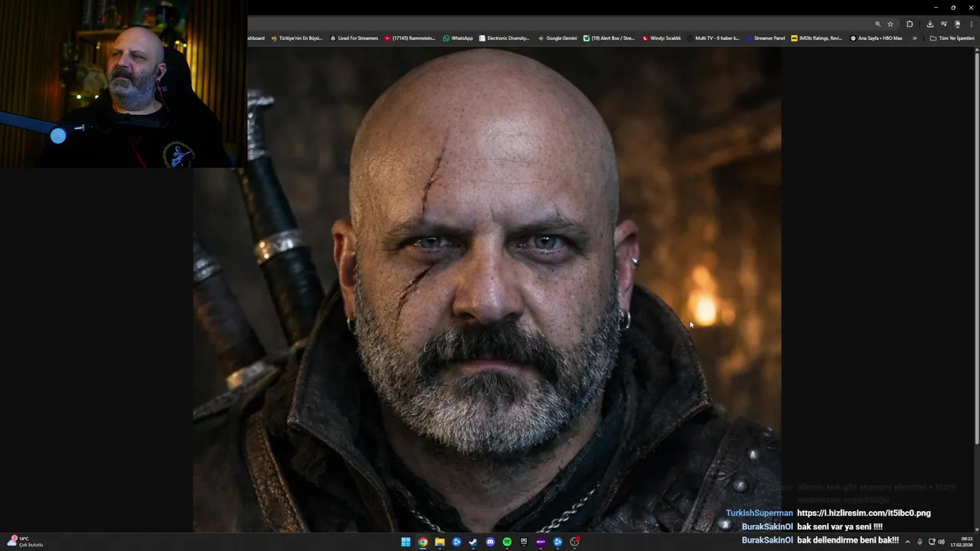Viewport: 980px width, 551px height.
Task: Click the network tray icon
Action: pos(932,542)
